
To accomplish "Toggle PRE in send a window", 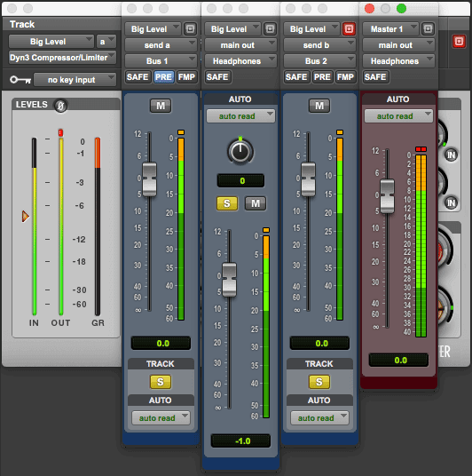I will pyautogui.click(x=163, y=77).
